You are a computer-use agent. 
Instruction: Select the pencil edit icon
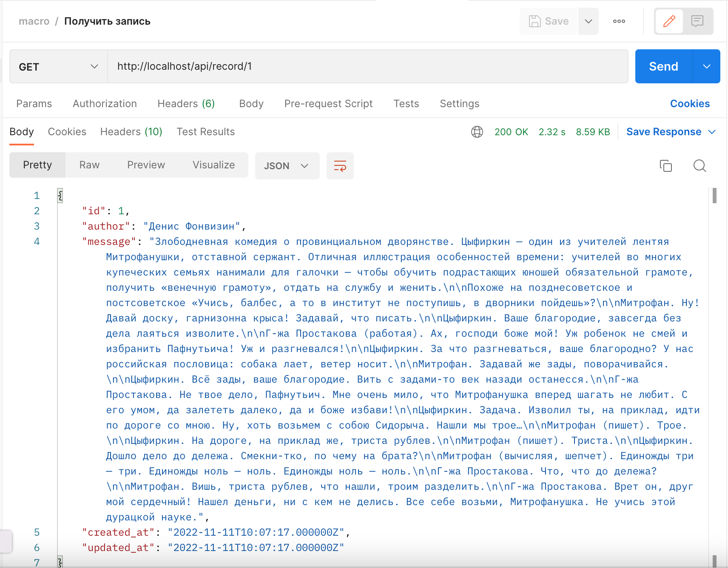pyautogui.click(x=669, y=21)
